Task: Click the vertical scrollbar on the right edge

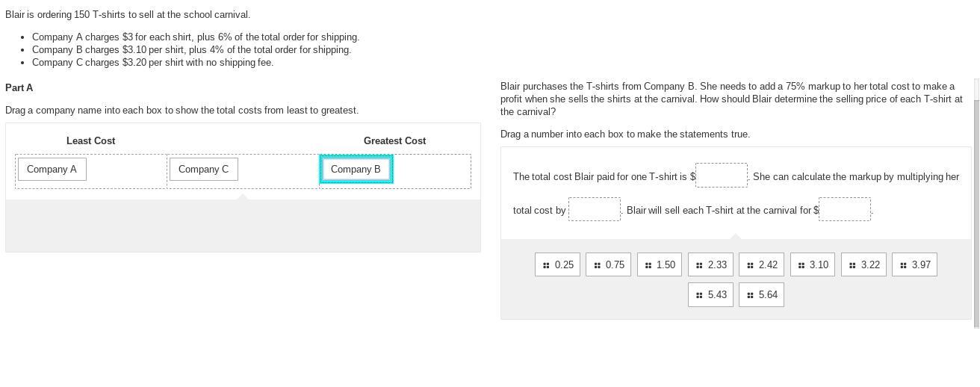Action: [x=976, y=209]
